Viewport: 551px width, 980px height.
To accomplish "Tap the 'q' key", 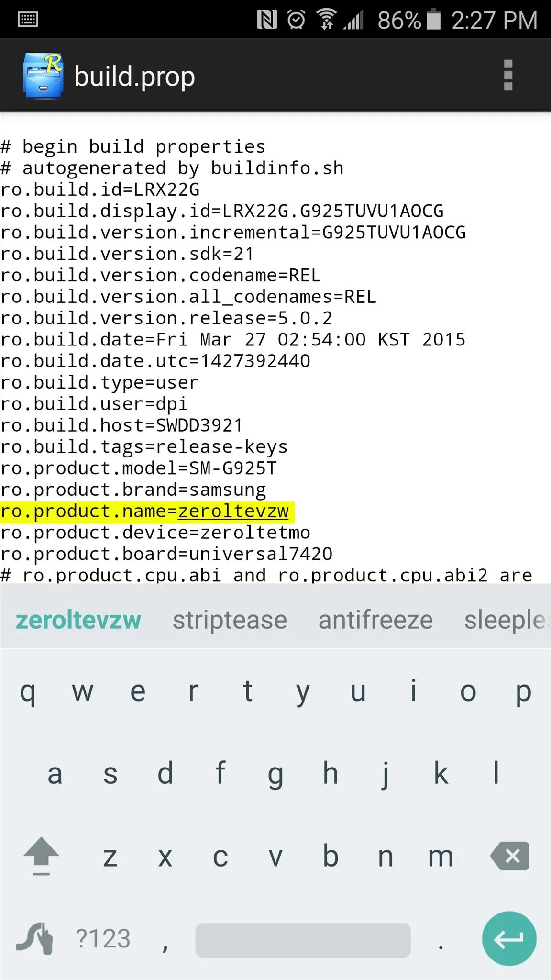I will point(28,692).
